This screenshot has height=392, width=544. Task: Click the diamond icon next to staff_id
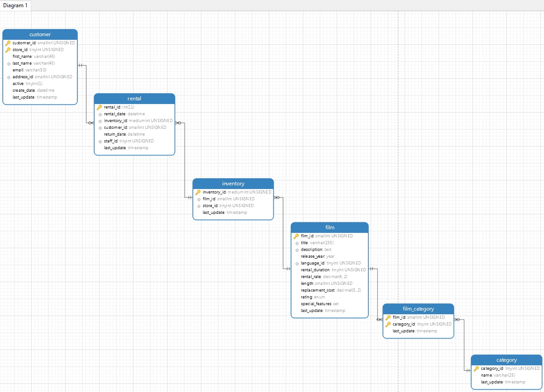tap(100, 141)
